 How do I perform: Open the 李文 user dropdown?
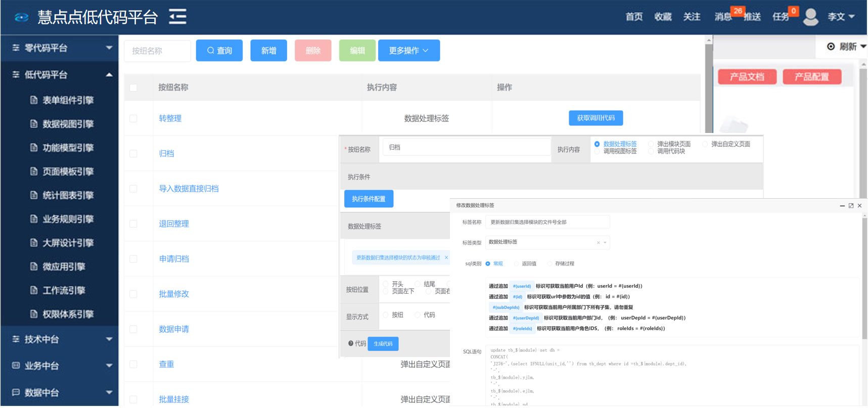click(x=841, y=17)
